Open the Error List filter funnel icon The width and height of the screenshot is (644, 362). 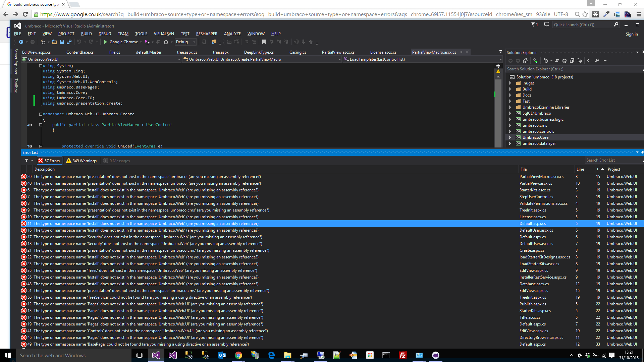(26, 161)
